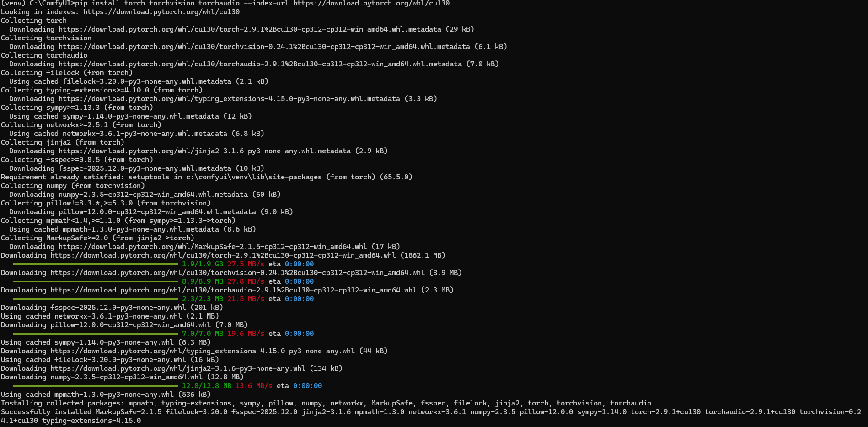Open the torch 29 kB metadata download URL
Screen dimensions: 868x427
point(250,29)
